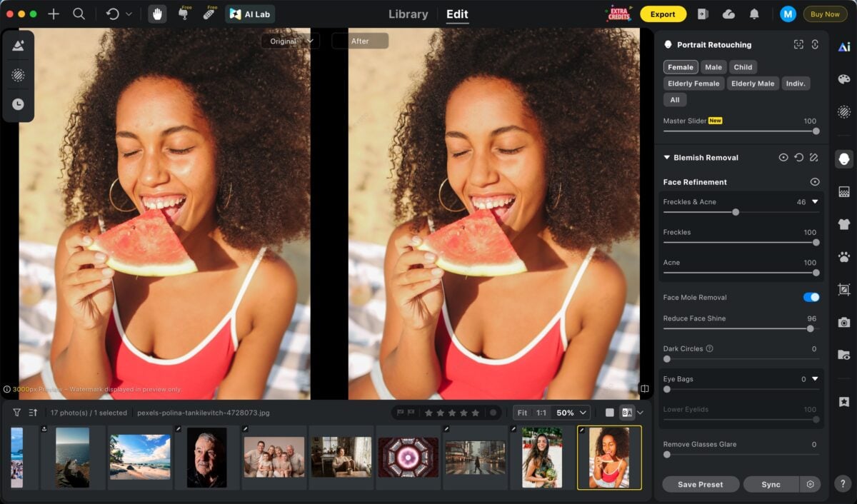This screenshot has width=857, height=504.
Task: Select the Child portrait category
Action: [743, 67]
